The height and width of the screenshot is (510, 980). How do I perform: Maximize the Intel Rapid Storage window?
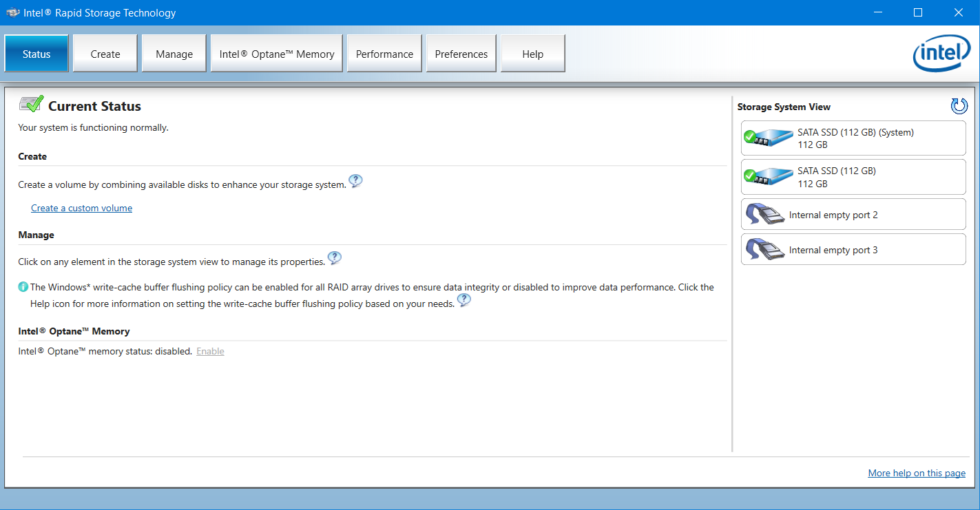coord(918,12)
